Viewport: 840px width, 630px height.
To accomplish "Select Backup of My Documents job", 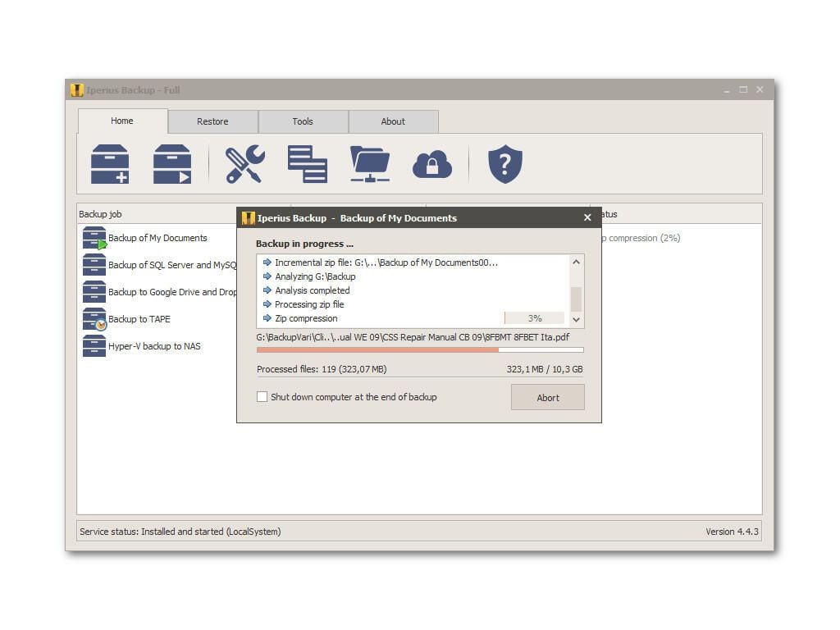I will [157, 238].
